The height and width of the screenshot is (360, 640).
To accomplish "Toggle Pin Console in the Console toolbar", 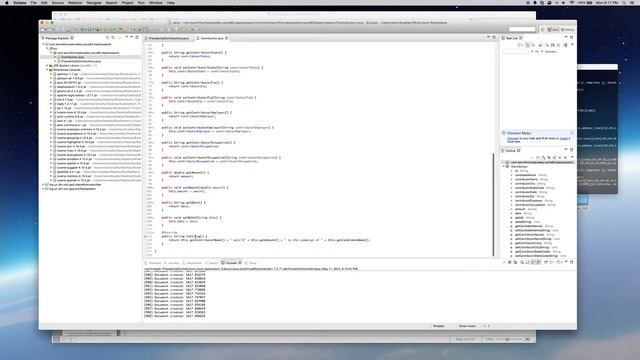I will point(546,262).
